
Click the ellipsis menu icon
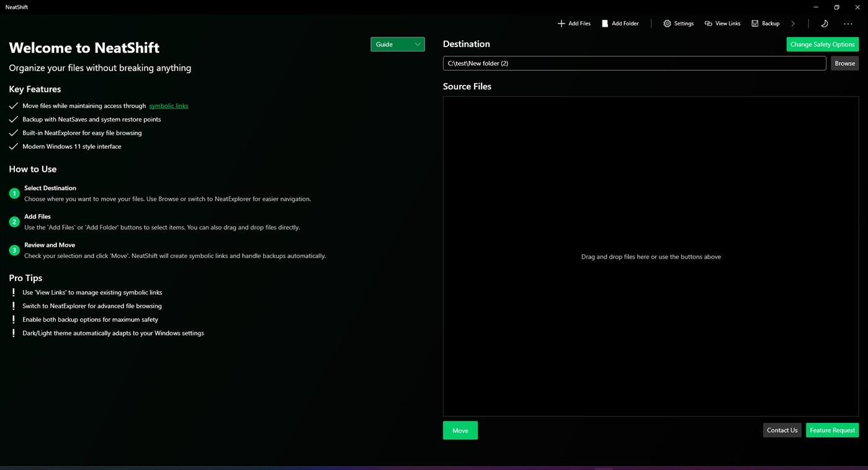point(848,24)
